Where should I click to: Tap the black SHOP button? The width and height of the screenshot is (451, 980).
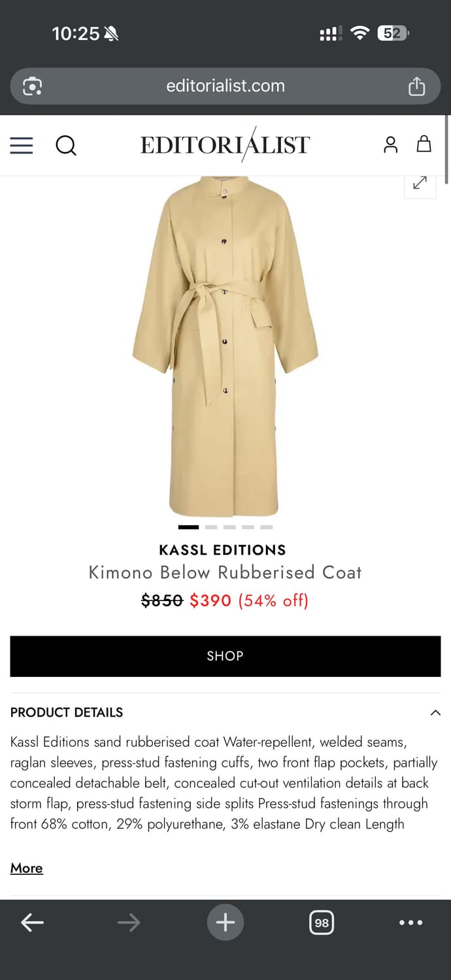tap(225, 656)
